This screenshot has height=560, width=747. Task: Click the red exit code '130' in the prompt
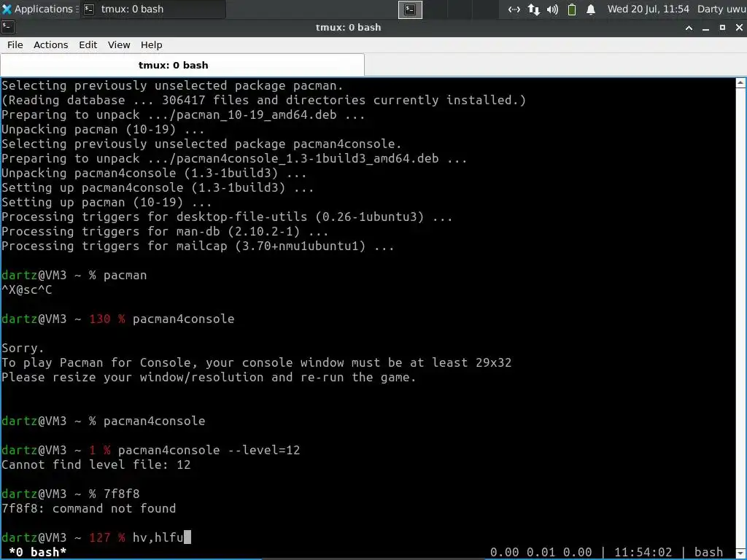click(99, 319)
